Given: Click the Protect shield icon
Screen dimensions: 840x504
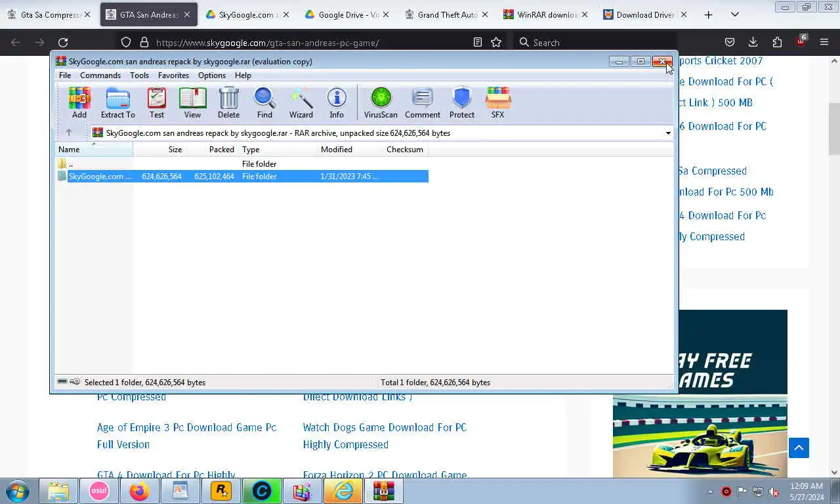Looking at the screenshot, I should (x=462, y=103).
